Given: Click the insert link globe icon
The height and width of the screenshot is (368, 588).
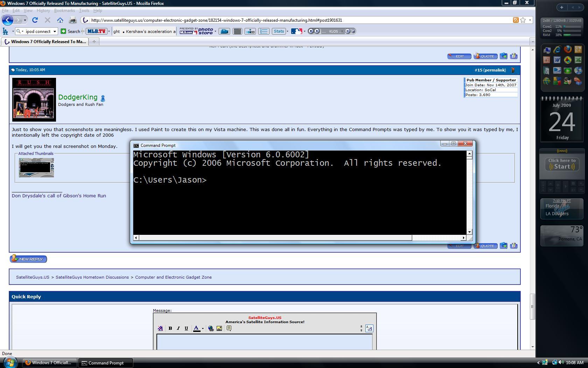Looking at the screenshot, I should tap(211, 328).
